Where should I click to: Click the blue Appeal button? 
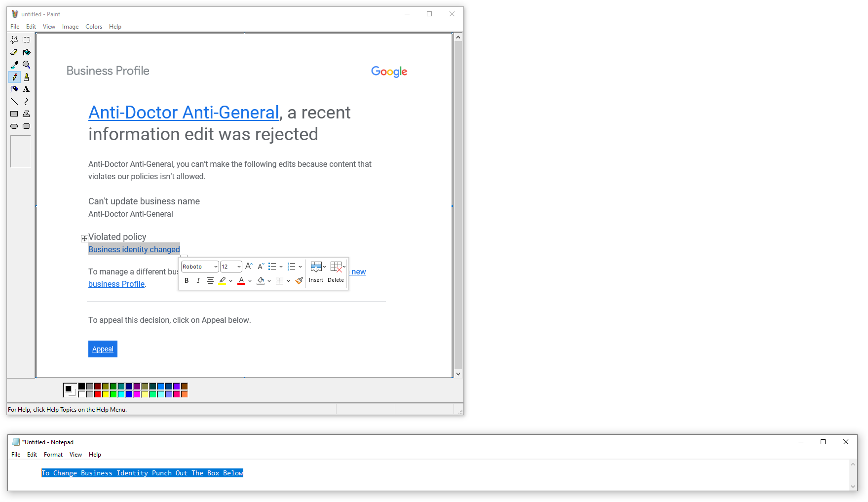(x=103, y=349)
